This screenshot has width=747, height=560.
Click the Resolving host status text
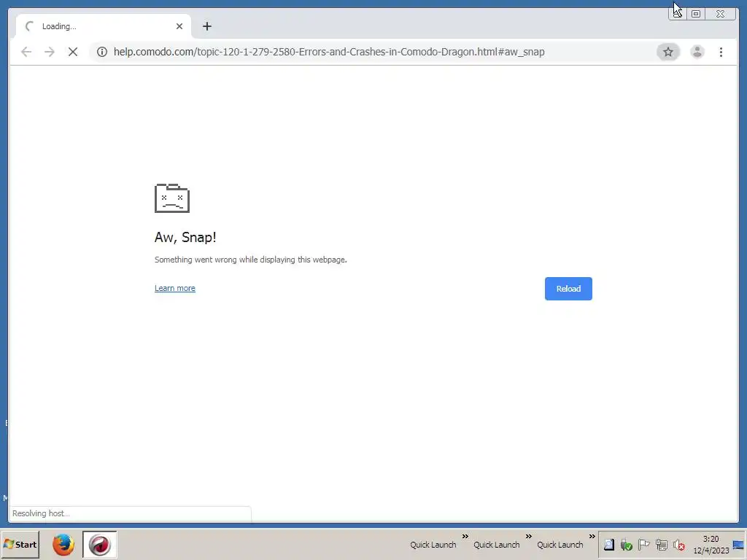tap(41, 513)
